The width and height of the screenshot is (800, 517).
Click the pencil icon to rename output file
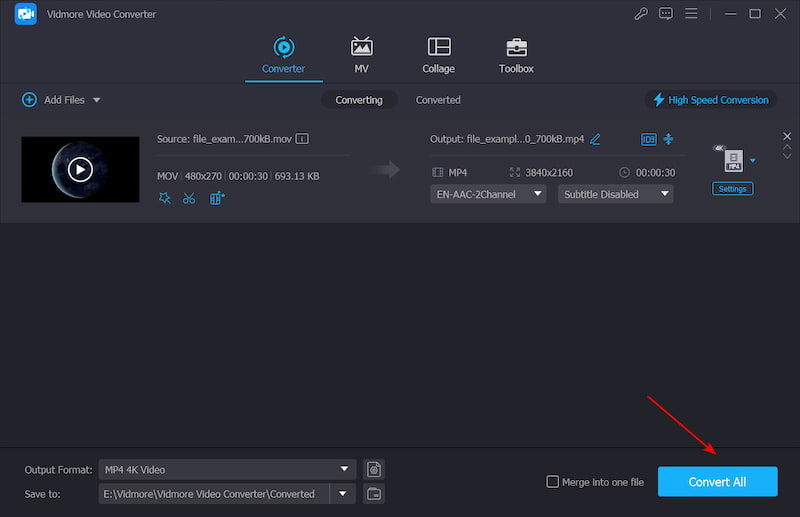(596, 139)
